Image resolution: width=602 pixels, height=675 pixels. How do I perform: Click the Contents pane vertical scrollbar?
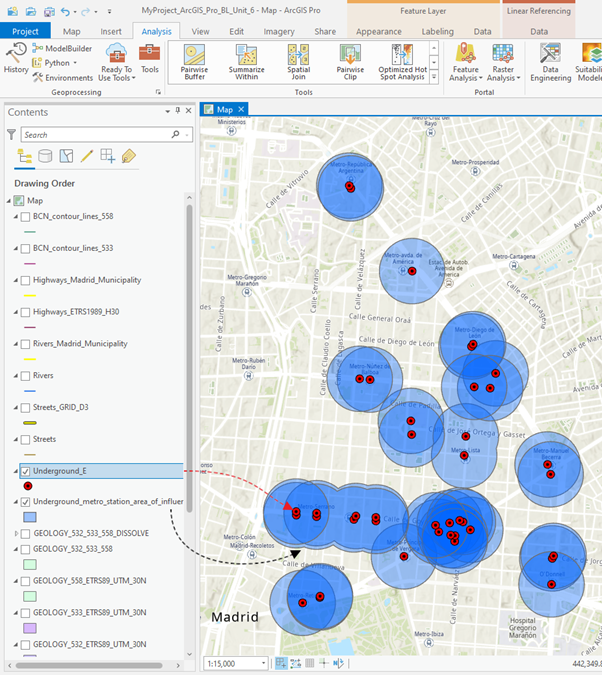pyautogui.click(x=189, y=357)
